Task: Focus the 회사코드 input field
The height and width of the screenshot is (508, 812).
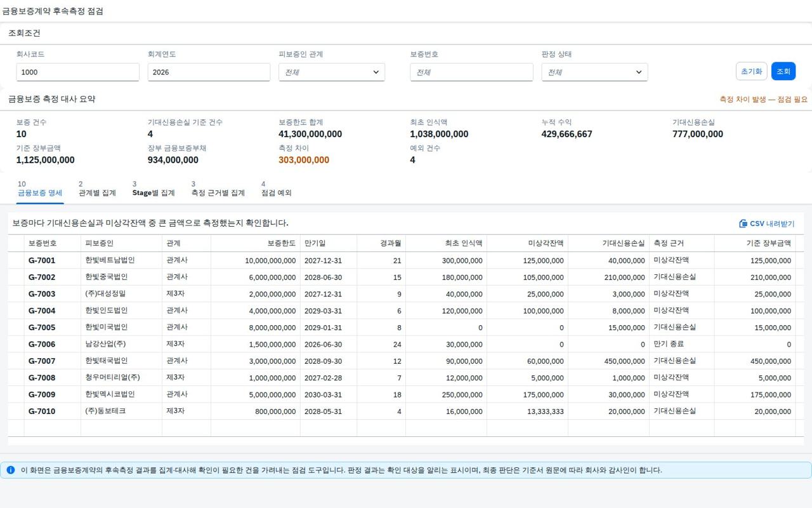Action: tap(78, 72)
